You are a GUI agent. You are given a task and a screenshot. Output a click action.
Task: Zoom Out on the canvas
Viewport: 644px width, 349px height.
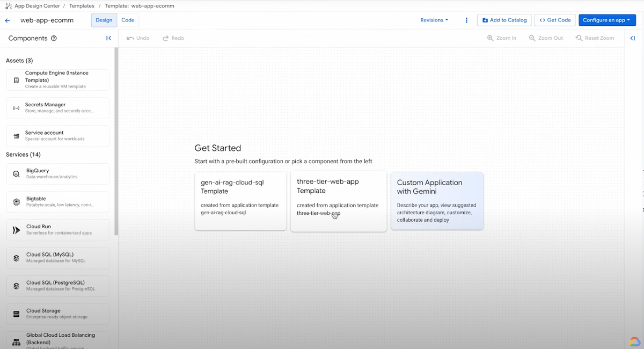[x=546, y=38]
